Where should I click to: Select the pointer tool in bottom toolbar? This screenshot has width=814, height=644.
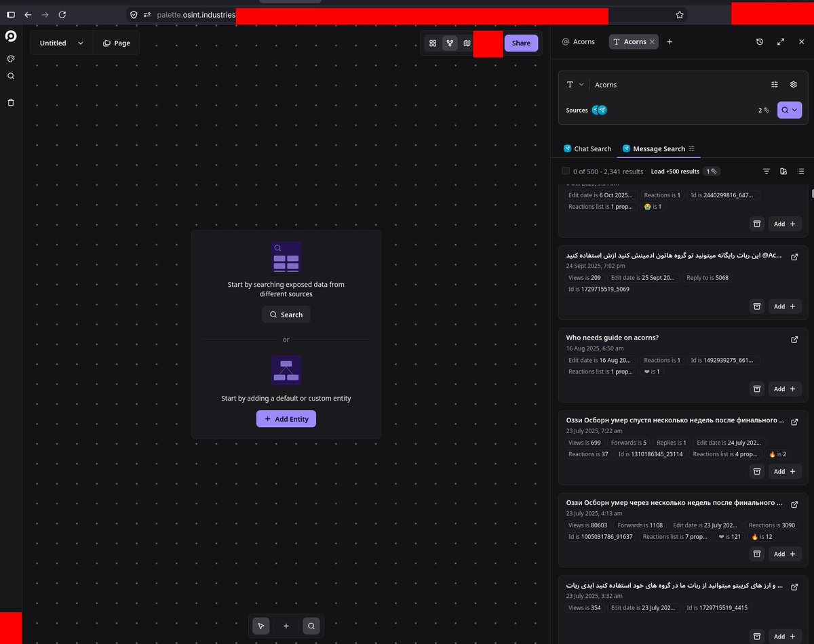[261, 626]
